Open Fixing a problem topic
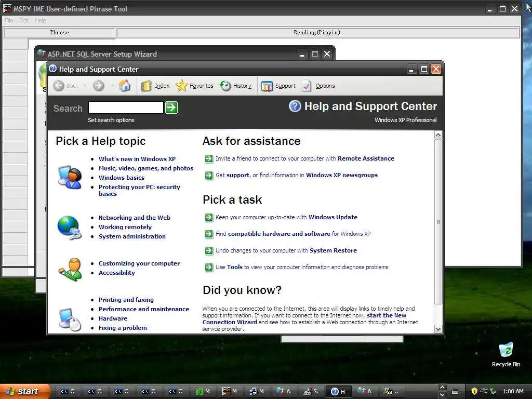The height and width of the screenshot is (399, 532). [x=123, y=328]
